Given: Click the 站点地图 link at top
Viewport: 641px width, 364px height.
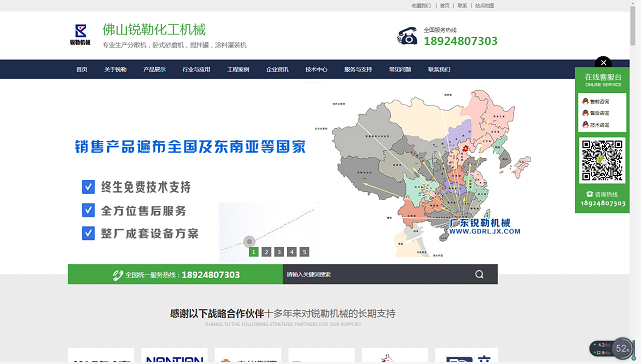Looking at the screenshot, I should point(484,5).
